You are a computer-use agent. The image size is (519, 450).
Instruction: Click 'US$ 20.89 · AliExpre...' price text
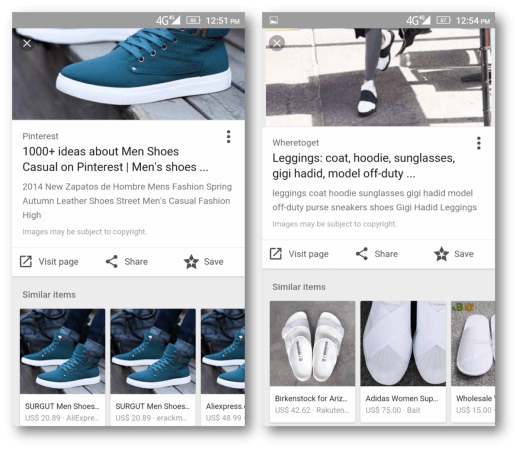(x=62, y=418)
